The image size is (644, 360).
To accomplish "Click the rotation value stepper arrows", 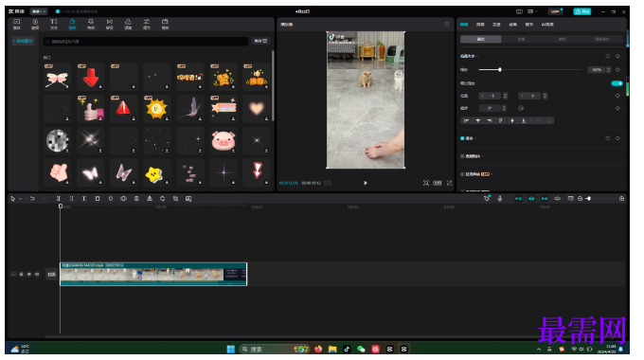I will click(504, 108).
